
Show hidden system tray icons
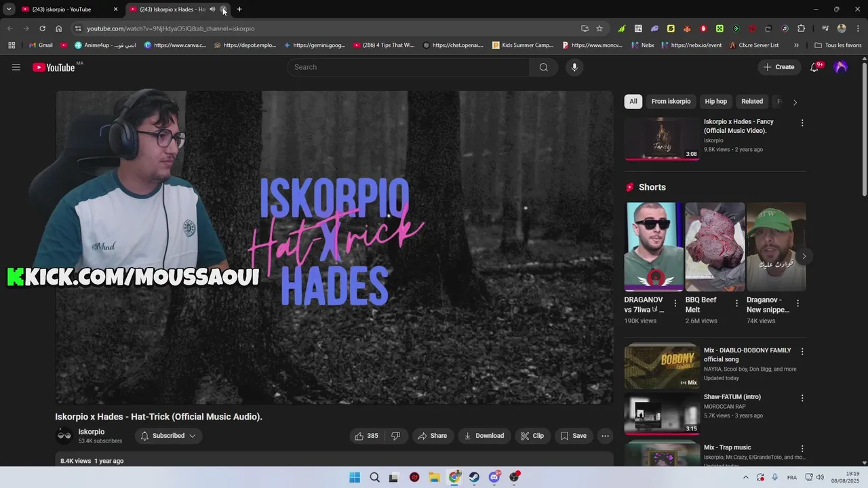[x=747, y=477]
